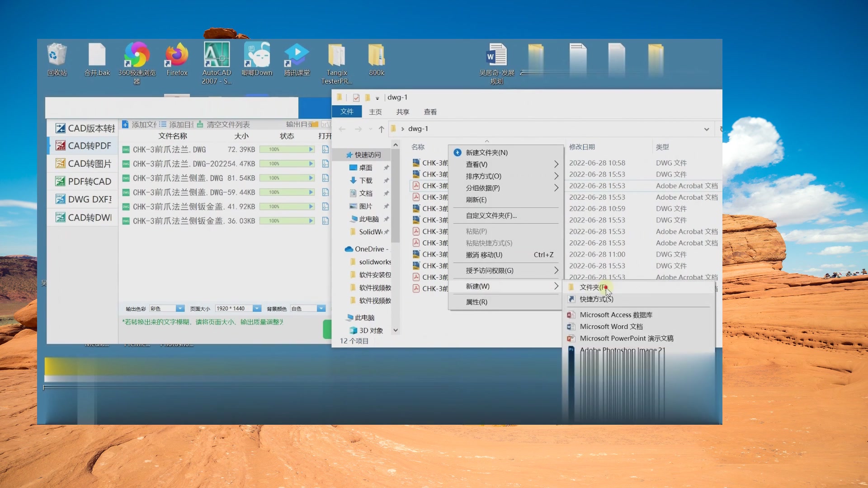Viewport: 868px width, 488px height.
Task: Switch to the PDF转CAD tool
Action: point(86,181)
